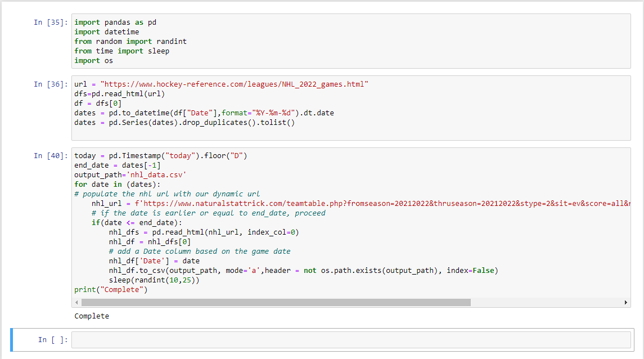The height and width of the screenshot is (359, 644).
Task: Click the pd.to_datetime dates line
Action: [204, 113]
